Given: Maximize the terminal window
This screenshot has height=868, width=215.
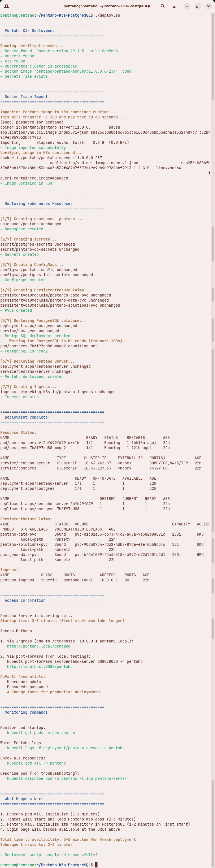Looking at the screenshot, I should pos(198,6).
